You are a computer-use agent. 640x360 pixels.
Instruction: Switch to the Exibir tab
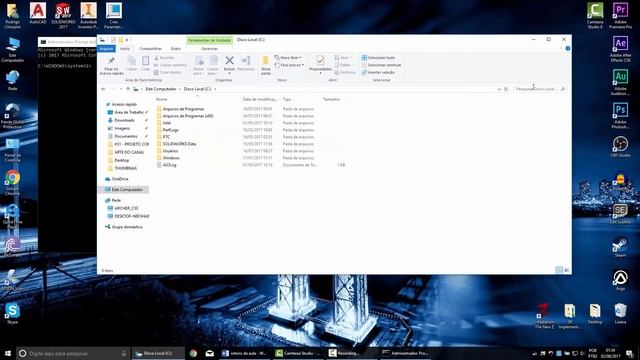[x=176, y=49]
